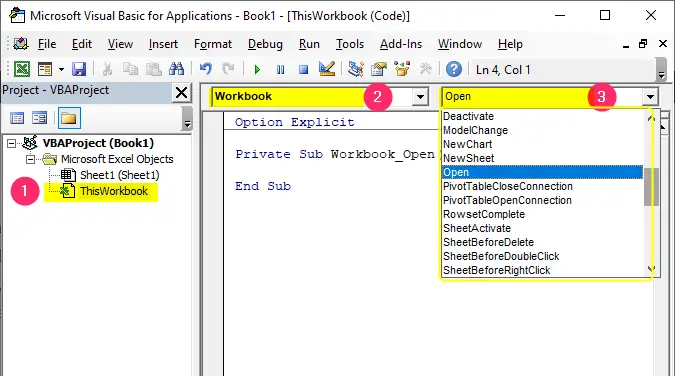675x376 pixels.
Task: Choose ModelChange from the procedure list
Action: (542, 130)
